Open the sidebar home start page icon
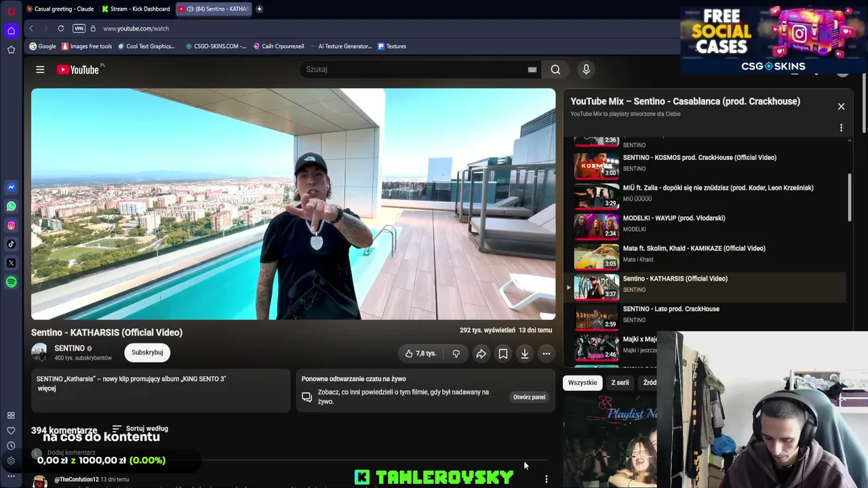Image resolution: width=868 pixels, height=488 pixels. tap(11, 30)
